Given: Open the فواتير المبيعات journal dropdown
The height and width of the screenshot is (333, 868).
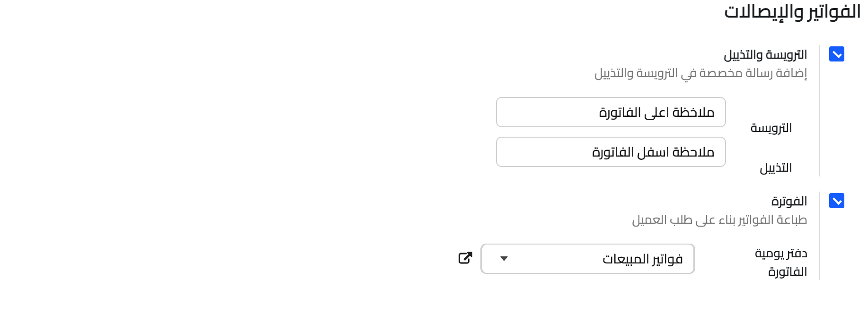Looking at the screenshot, I should 587,259.
